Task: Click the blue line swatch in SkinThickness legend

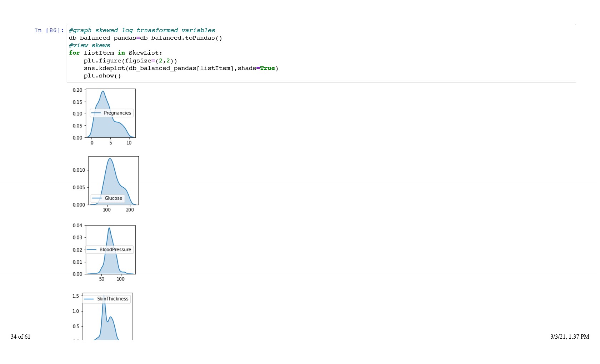Action: pos(89,299)
